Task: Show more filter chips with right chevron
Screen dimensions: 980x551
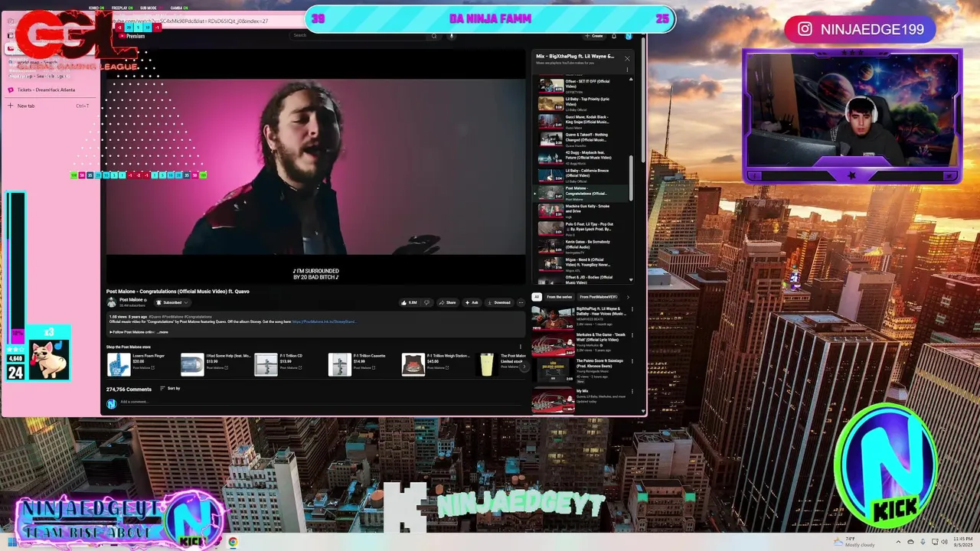Action: [628, 297]
